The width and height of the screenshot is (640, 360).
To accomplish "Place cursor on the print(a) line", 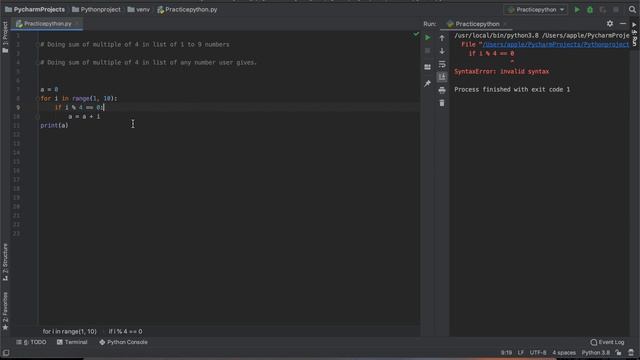I will 54,125.
